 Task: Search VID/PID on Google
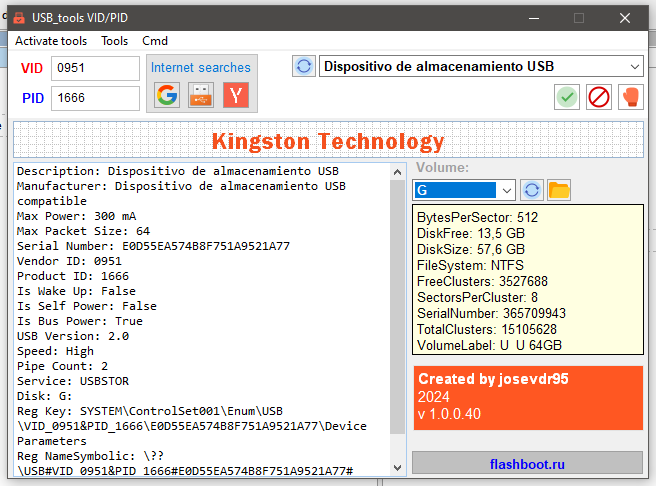pyautogui.click(x=167, y=95)
